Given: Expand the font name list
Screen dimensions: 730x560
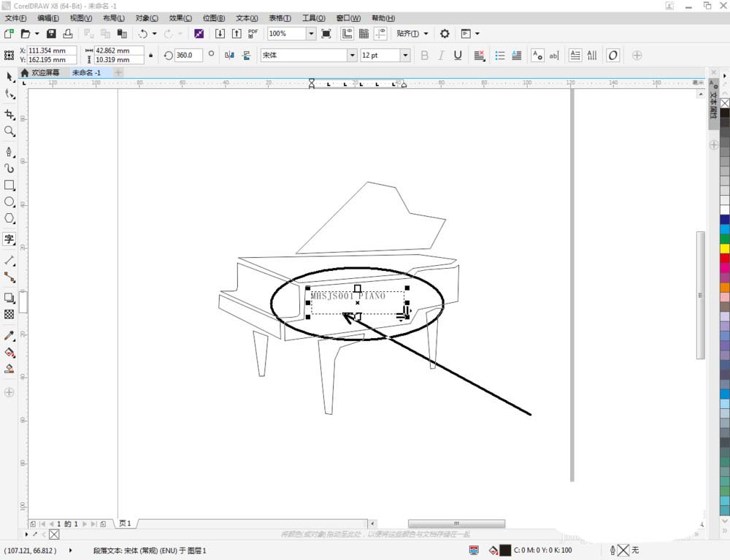Looking at the screenshot, I should 353,55.
